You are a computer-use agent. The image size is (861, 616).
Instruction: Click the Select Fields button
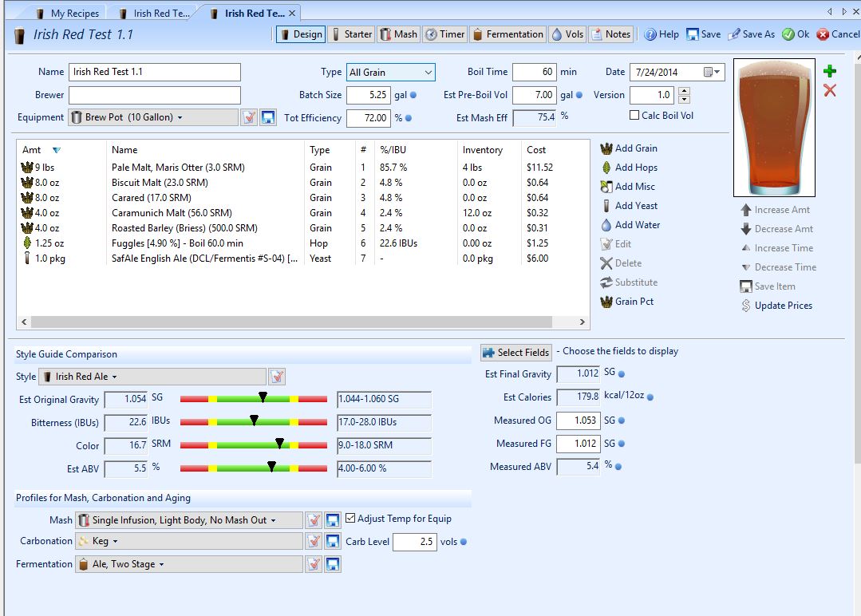(516, 353)
